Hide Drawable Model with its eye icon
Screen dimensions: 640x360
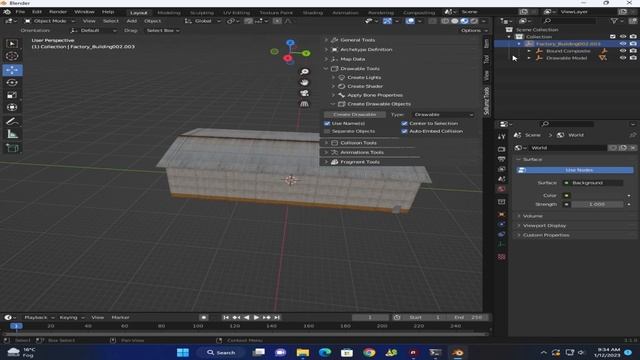[x=623, y=58]
